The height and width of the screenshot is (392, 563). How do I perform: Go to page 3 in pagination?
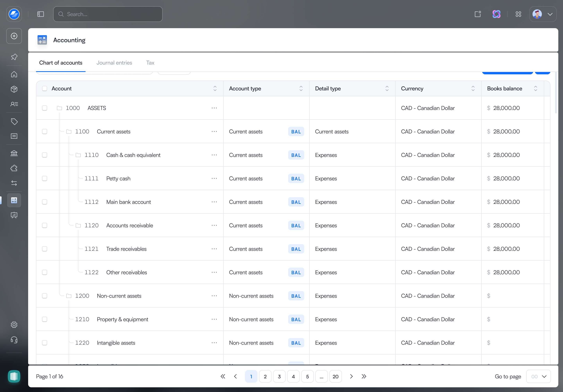point(279,376)
